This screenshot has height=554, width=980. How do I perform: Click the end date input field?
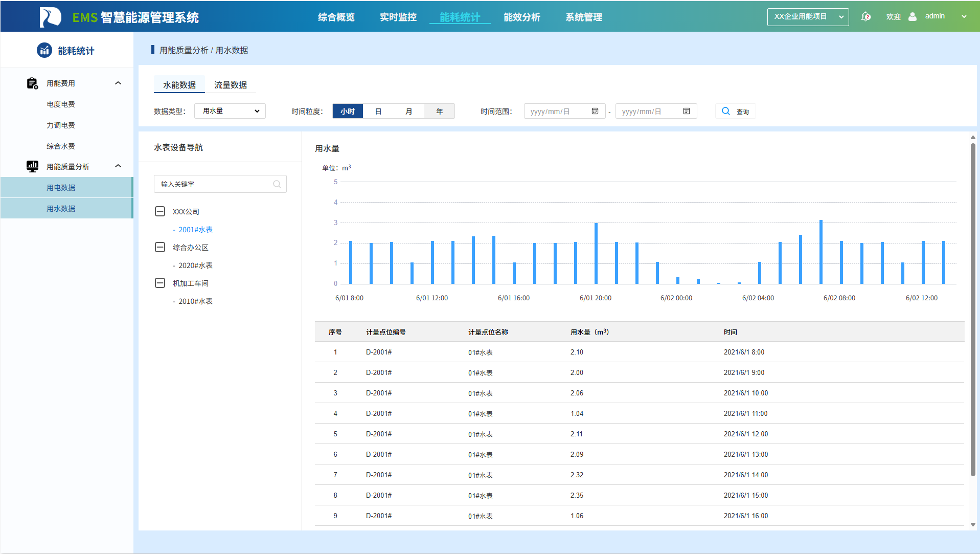click(x=656, y=111)
